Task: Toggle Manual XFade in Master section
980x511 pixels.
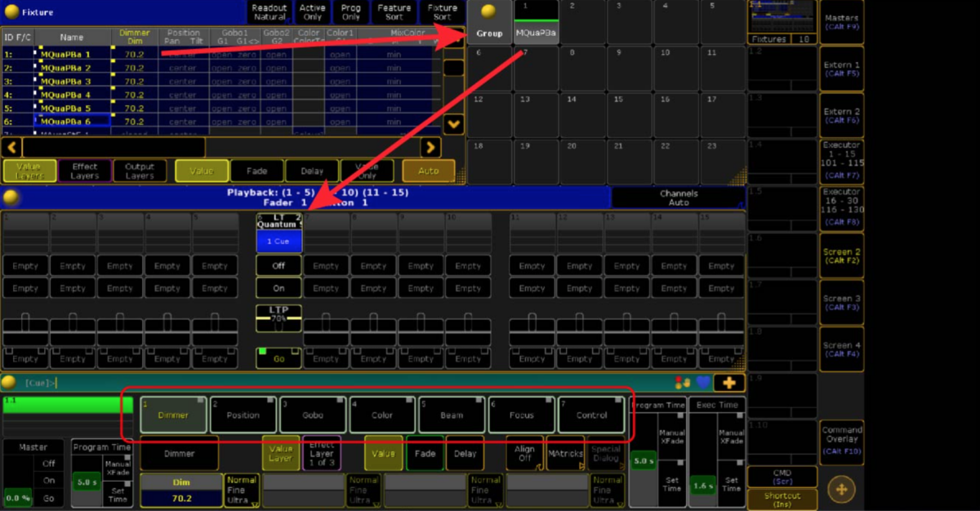Action: click(x=118, y=467)
